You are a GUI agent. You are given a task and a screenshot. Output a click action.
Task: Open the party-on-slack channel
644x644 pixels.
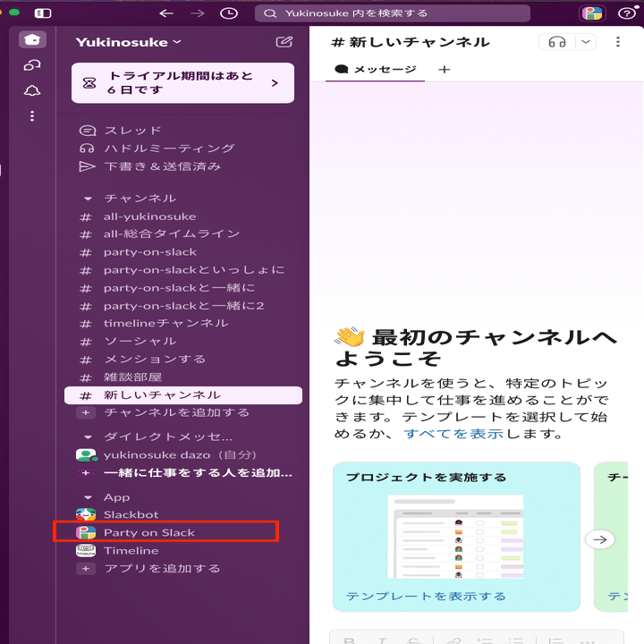pos(183,252)
